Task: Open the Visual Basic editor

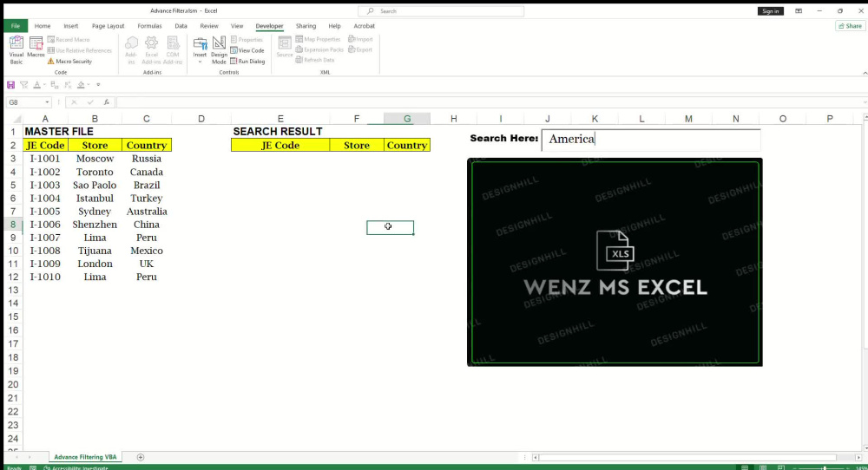Action: pos(16,49)
